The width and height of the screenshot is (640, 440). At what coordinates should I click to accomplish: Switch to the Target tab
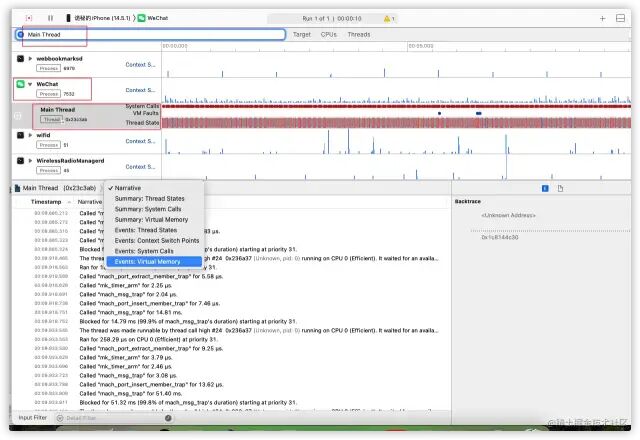(302, 35)
